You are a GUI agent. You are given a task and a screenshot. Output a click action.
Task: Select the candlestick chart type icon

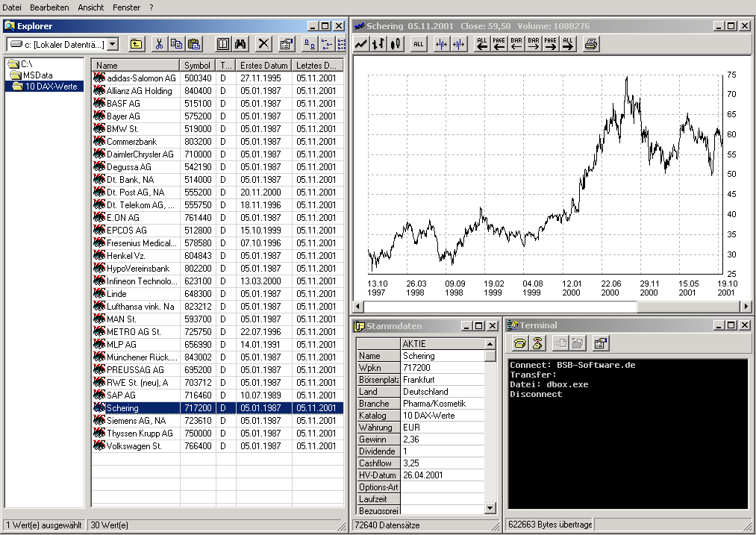(396, 44)
